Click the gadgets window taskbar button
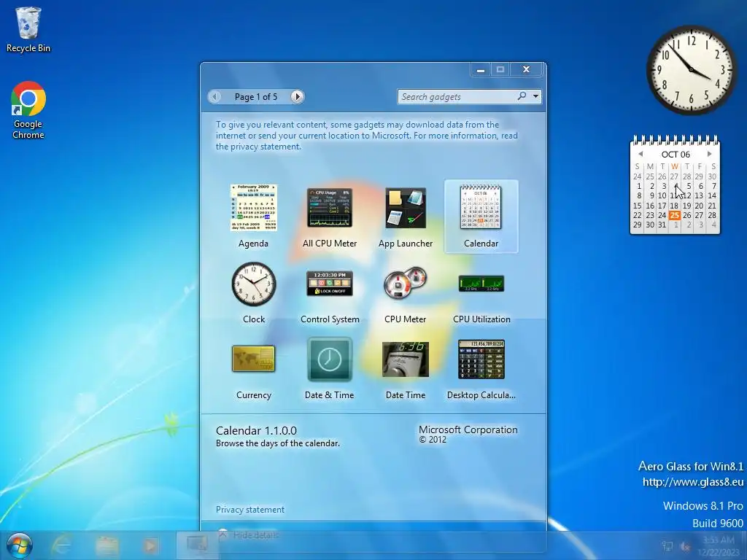Viewport: 747px width, 560px height. [196, 545]
